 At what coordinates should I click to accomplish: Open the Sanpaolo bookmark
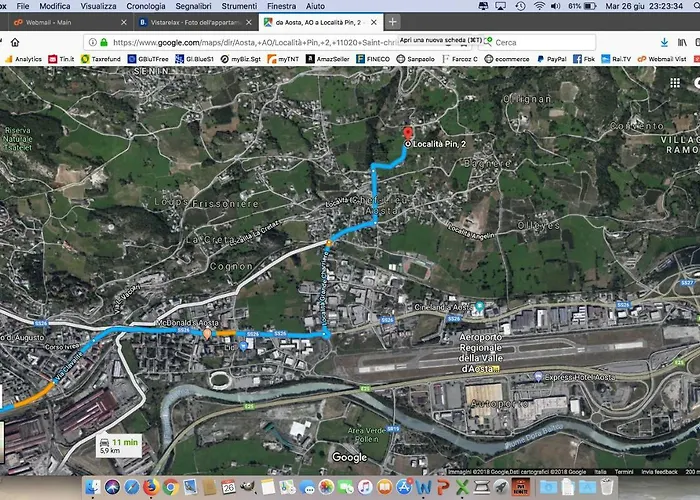[x=416, y=59]
